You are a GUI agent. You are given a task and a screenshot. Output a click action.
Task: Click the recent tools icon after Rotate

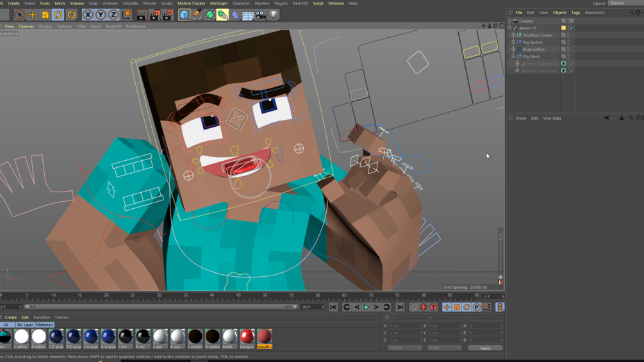coord(72,15)
